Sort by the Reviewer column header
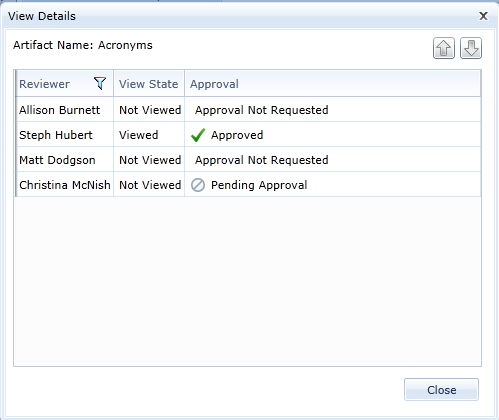 pyautogui.click(x=44, y=84)
